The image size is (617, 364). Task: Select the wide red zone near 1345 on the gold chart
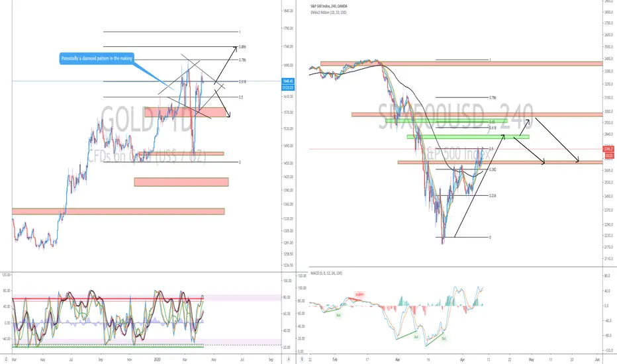[x=118, y=211]
